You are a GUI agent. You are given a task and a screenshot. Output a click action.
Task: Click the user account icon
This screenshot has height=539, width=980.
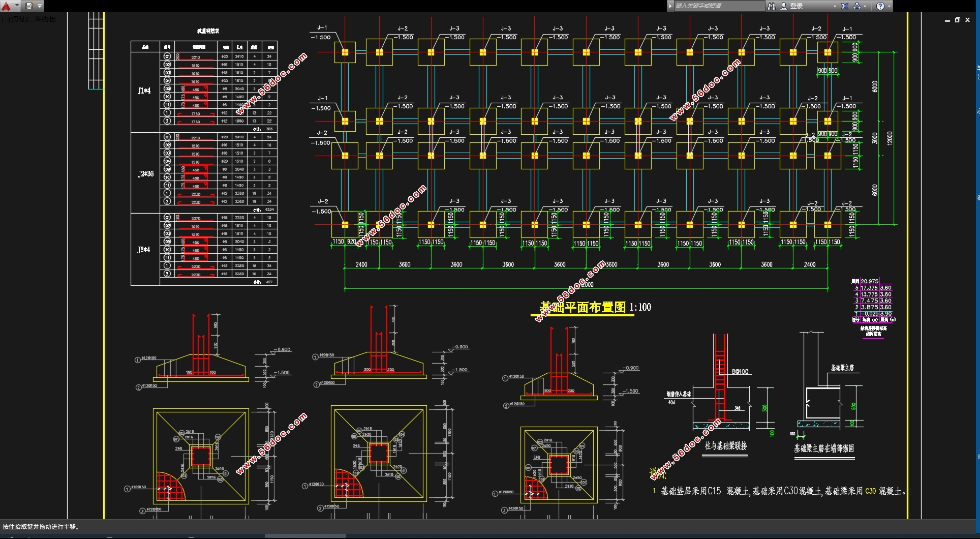[784, 6]
